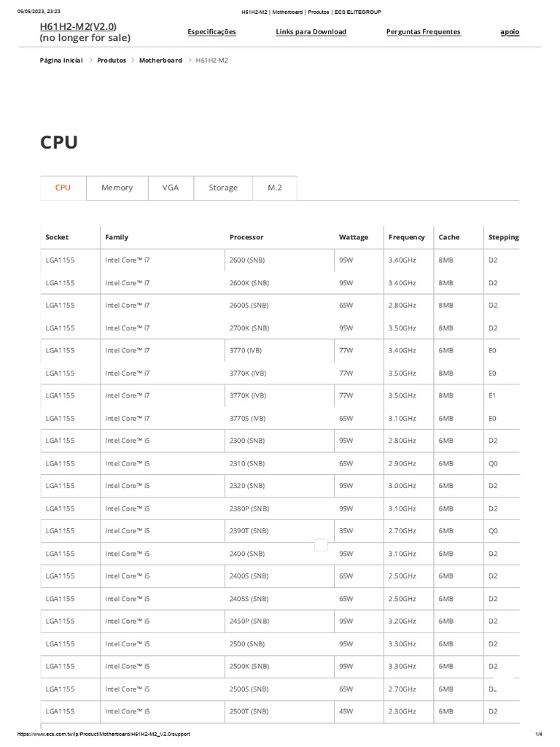Switch to the Memory tab
560x747 pixels.
pos(117,187)
